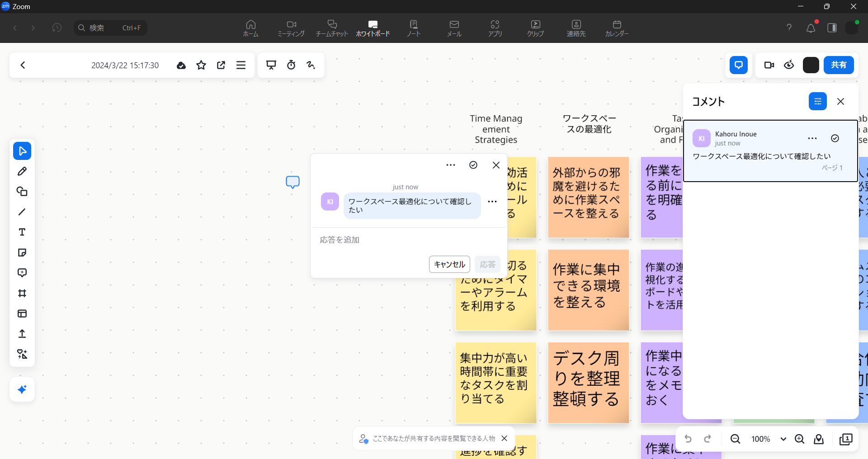This screenshot has height=459, width=868.
Task: Select the shapes tool
Action: tap(22, 192)
